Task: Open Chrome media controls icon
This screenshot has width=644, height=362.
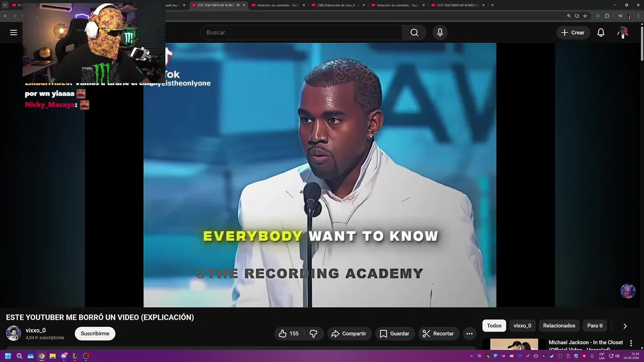Action: coord(619,16)
